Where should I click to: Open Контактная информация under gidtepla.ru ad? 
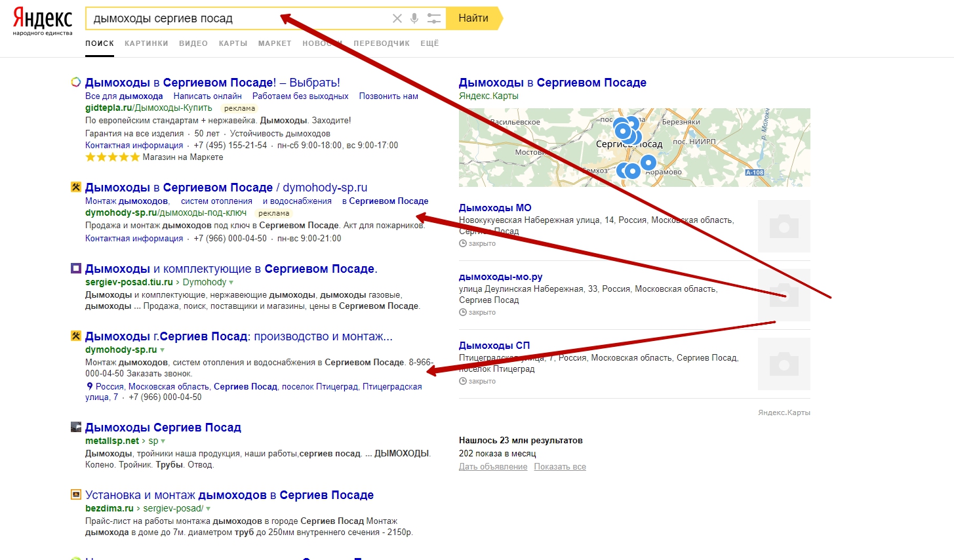click(x=134, y=145)
